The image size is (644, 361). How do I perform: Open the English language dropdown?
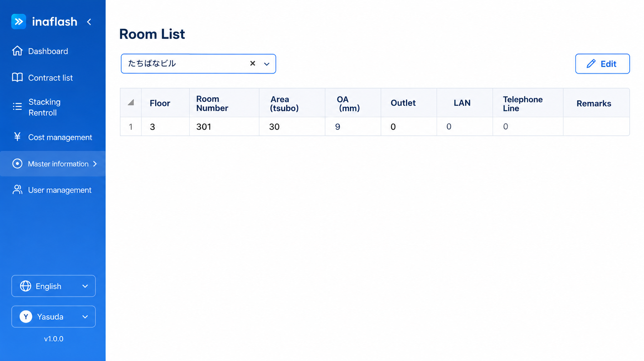pyautogui.click(x=53, y=286)
